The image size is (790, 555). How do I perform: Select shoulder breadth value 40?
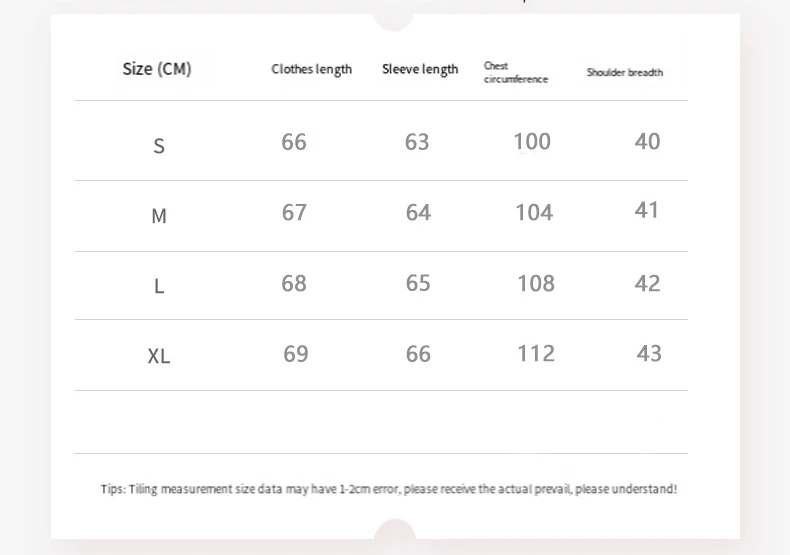(x=647, y=142)
